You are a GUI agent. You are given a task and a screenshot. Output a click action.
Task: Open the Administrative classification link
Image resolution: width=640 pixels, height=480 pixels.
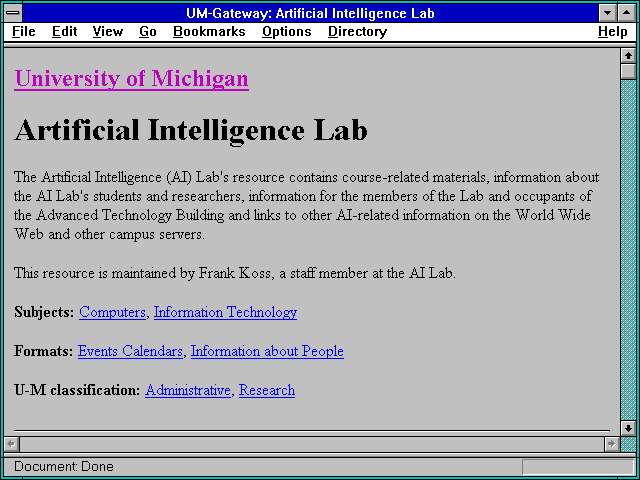(x=188, y=391)
